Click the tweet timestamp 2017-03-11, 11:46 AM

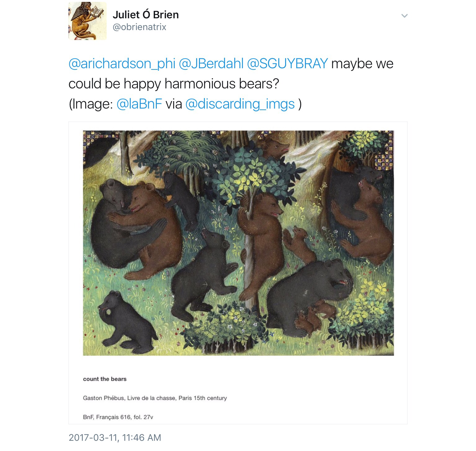(115, 437)
